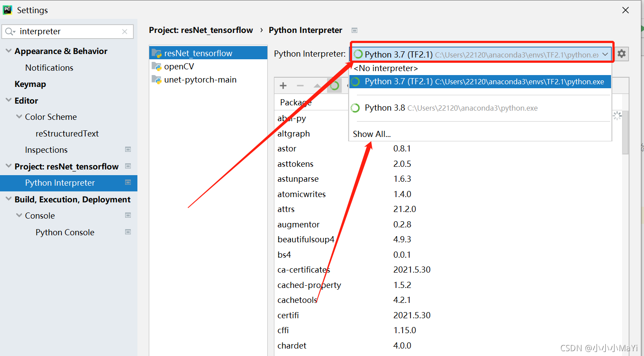Select the bs4 package row

pos(448,255)
